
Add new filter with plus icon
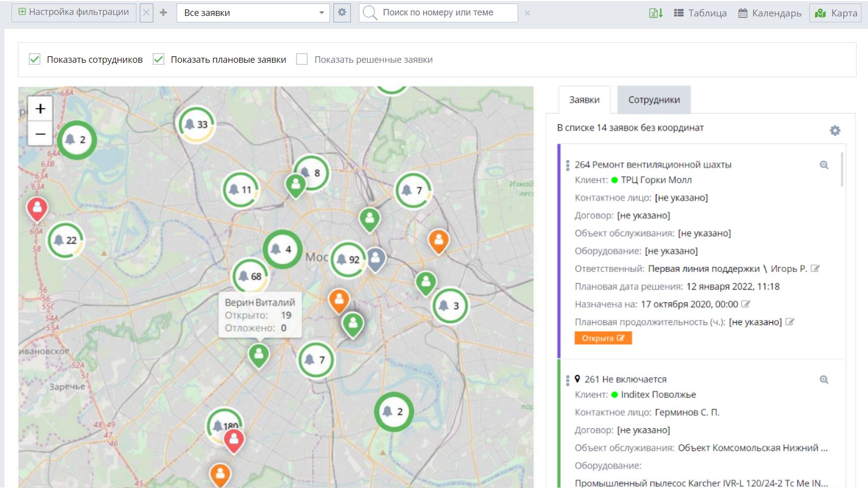(x=163, y=12)
